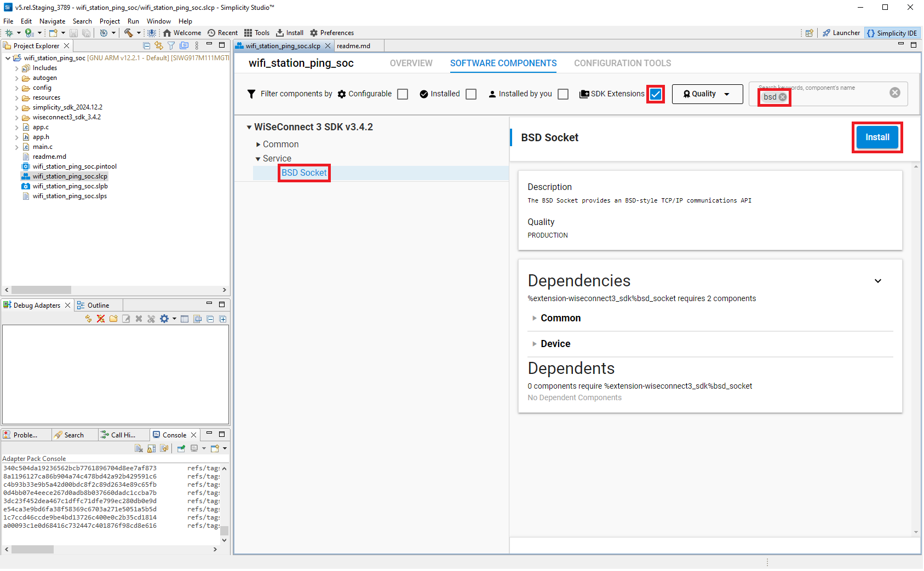Clear the console output
This screenshot has width=924, height=571.
tap(139, 448)
